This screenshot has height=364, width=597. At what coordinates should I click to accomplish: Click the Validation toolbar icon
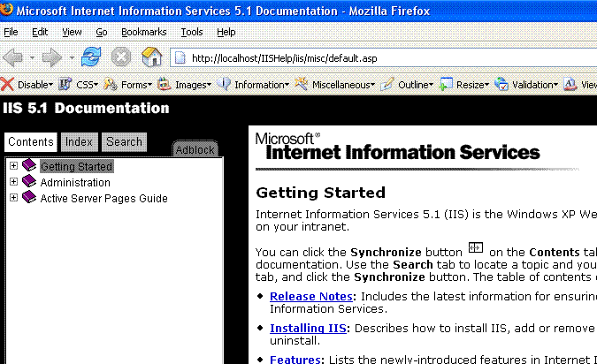coord(501,84)
